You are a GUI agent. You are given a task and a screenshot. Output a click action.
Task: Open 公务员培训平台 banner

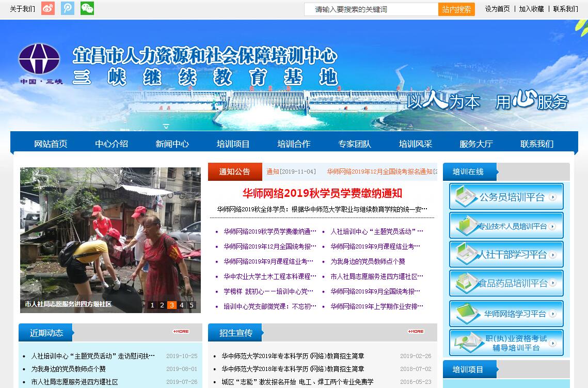point(506,197)
